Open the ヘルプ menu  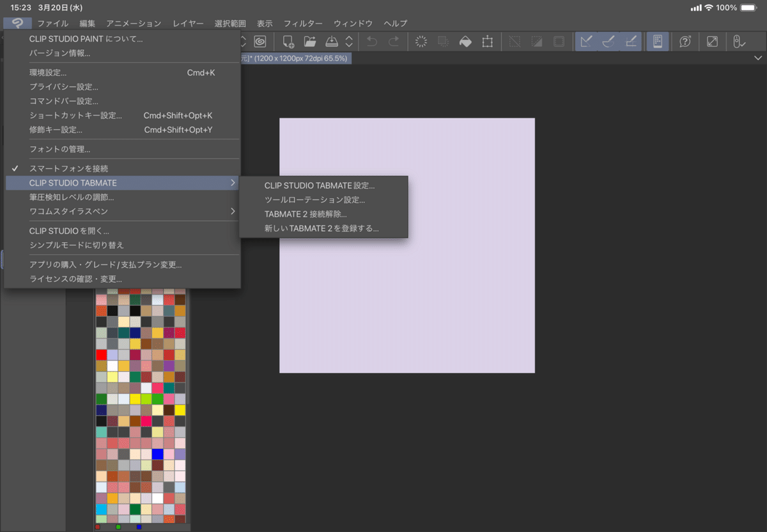point(395,24)
